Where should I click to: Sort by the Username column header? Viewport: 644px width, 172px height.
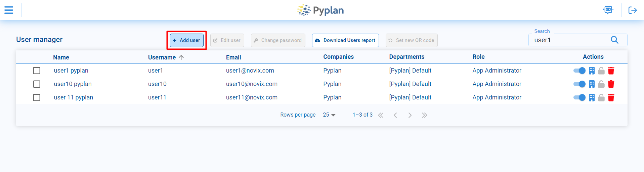[162, 57]
